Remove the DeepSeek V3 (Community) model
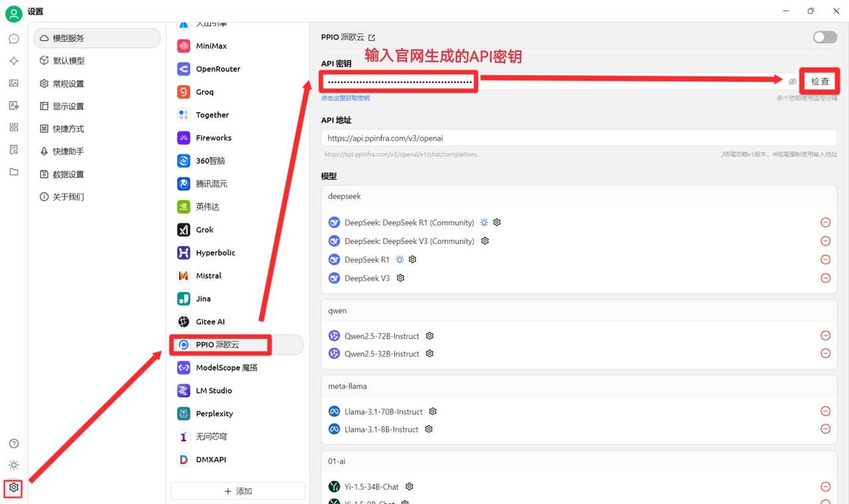This screenshot has width=849, height=504. 826,241
